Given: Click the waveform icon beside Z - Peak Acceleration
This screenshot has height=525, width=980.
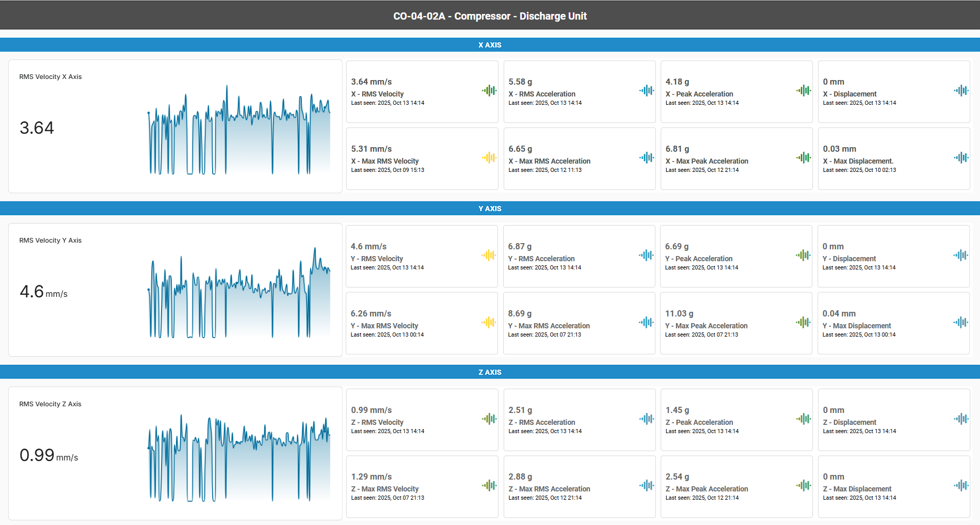Looking at the screenshot, I should click(x=803, y=419).
